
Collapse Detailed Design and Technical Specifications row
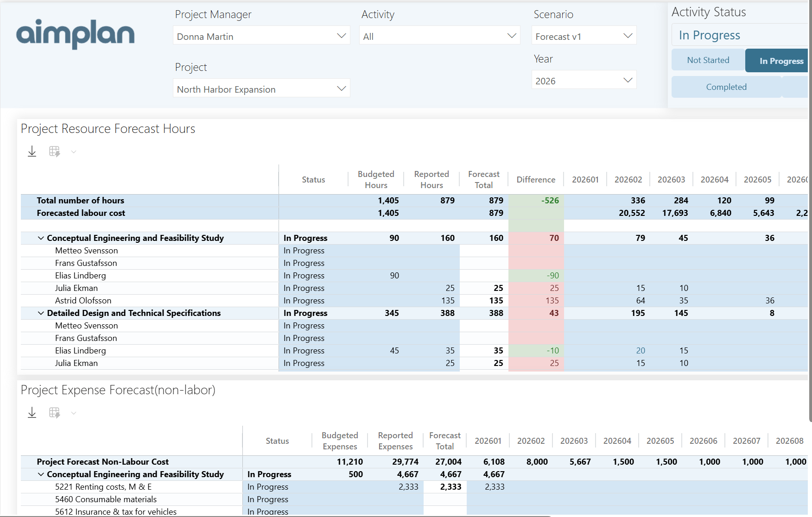41,313
